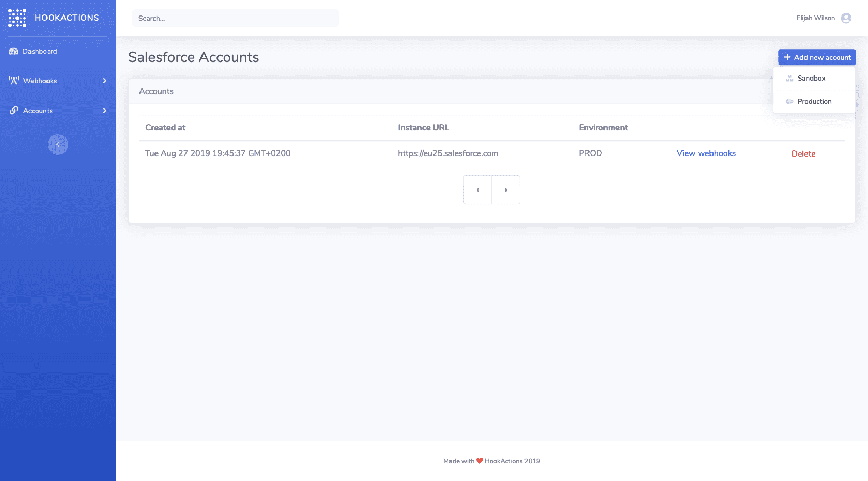Click the HOOKACTIONS brand title
The image size is (868, 481).
tap(67, 18)
